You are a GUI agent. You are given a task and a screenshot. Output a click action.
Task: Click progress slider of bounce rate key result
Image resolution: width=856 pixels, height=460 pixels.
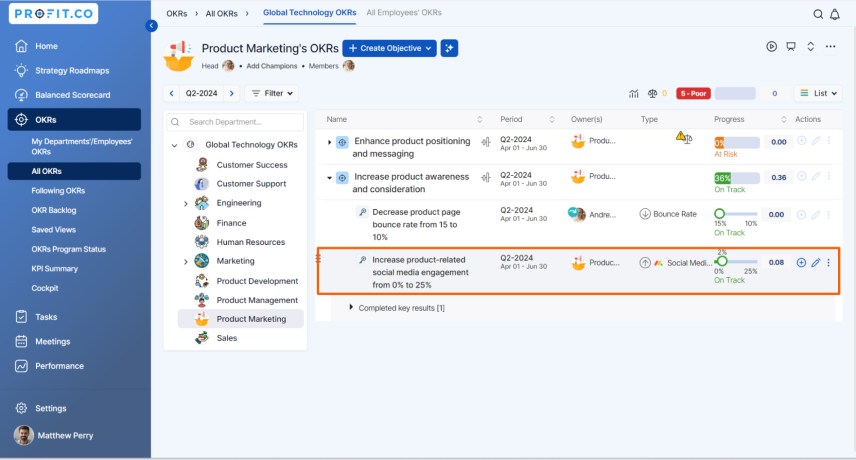735,214
